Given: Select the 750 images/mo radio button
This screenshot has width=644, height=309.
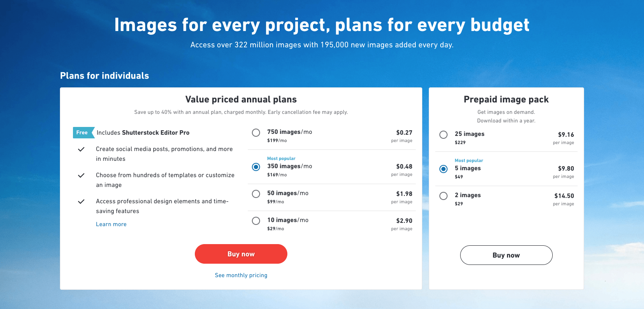Looking at the screenshot, I should pyautogui.click(x=256, y=133).
